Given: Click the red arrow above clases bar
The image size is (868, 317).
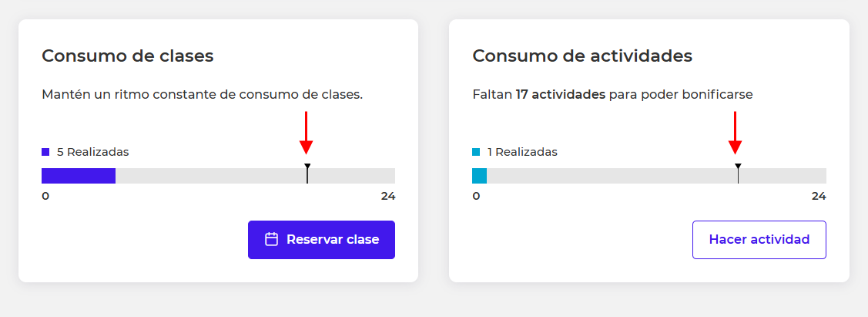Looking at the screenshot, I should (306, 133).
